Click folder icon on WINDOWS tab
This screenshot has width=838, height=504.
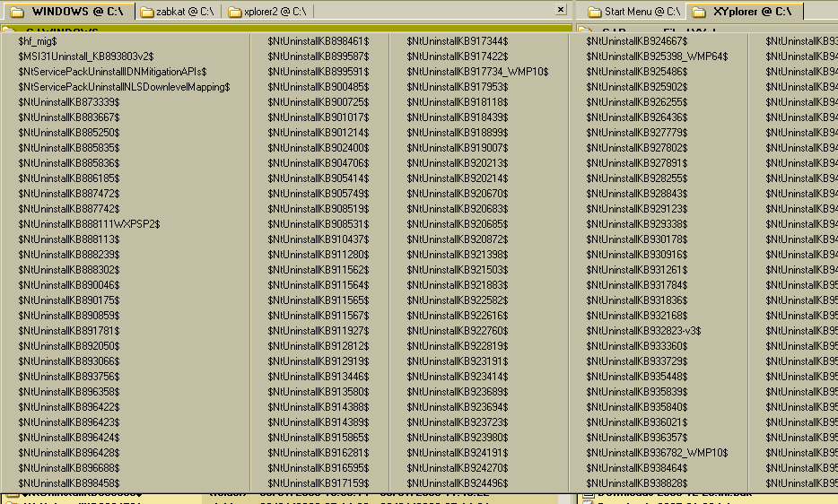tap(16, 12)
